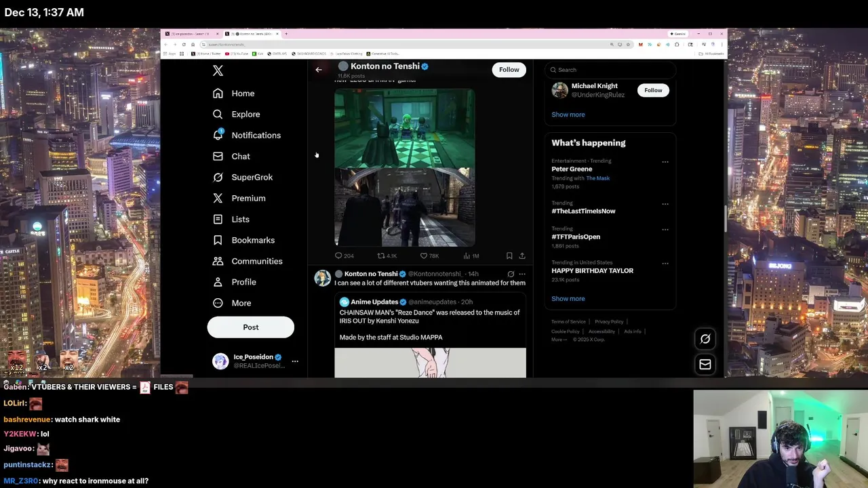Open the Terms of Service link

(x=568, y=322)
